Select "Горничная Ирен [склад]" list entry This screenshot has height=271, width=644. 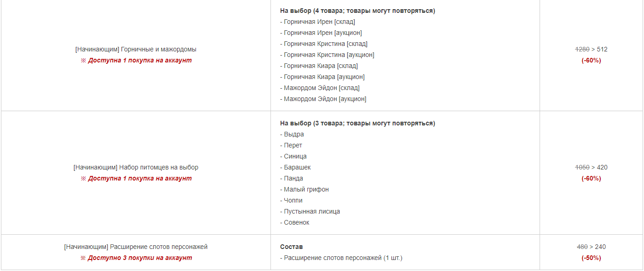click(x=319, y=22)
